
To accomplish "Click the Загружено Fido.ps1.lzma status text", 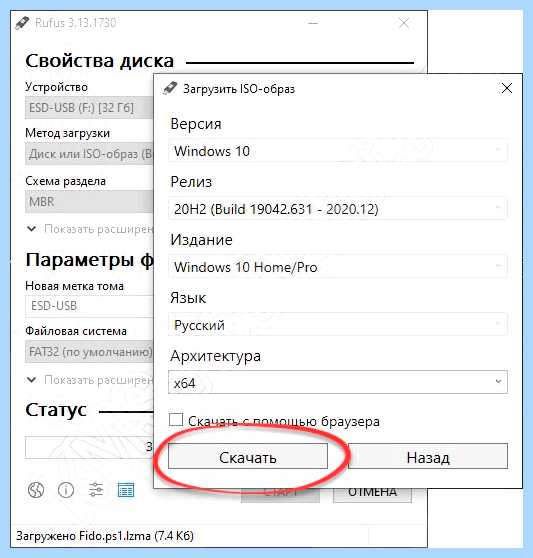I will (x=105, y=536).
